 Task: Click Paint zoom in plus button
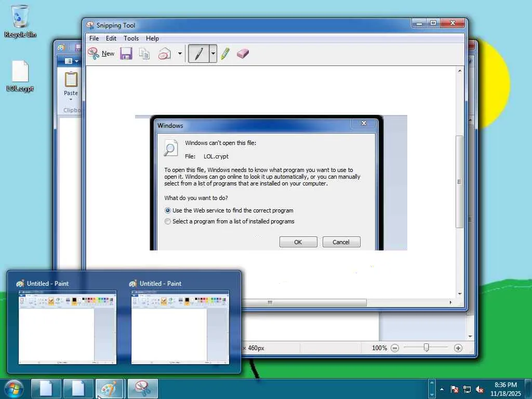coord(458,348)
